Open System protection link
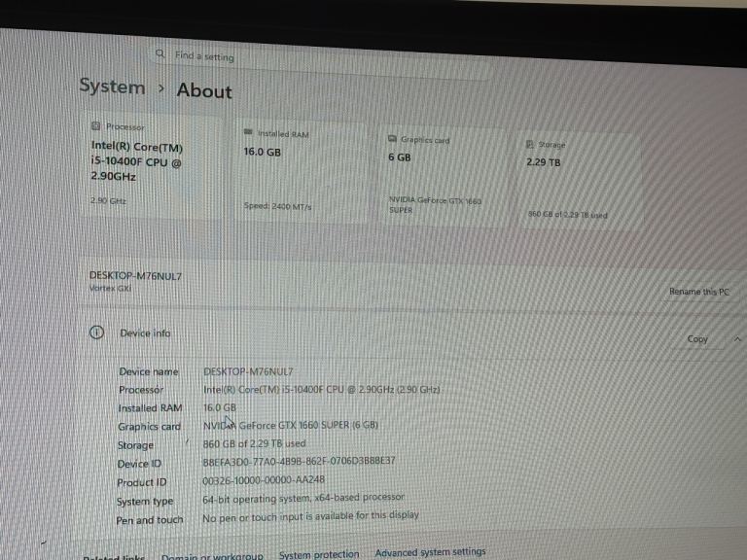 point(319,555)
